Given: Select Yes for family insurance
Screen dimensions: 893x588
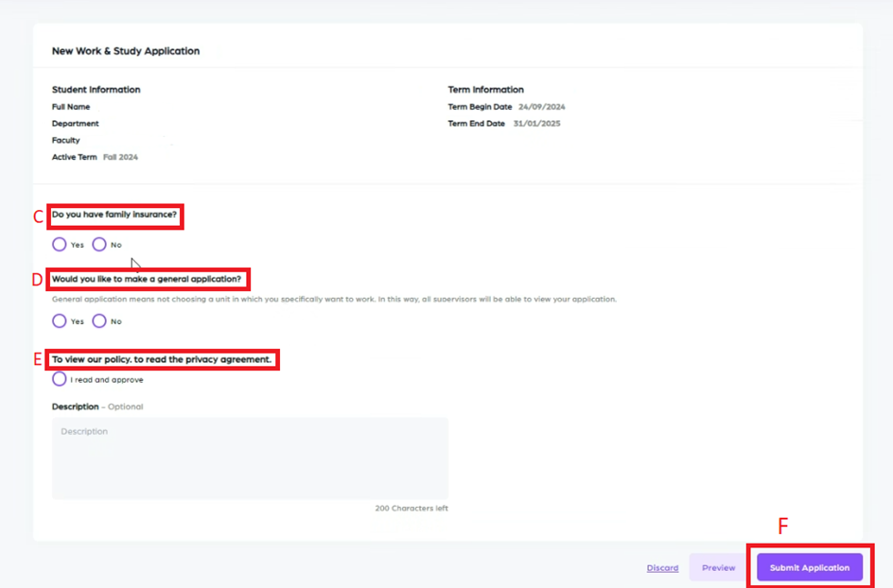Looking at the screenshot, I should click(x=60, y=245).
